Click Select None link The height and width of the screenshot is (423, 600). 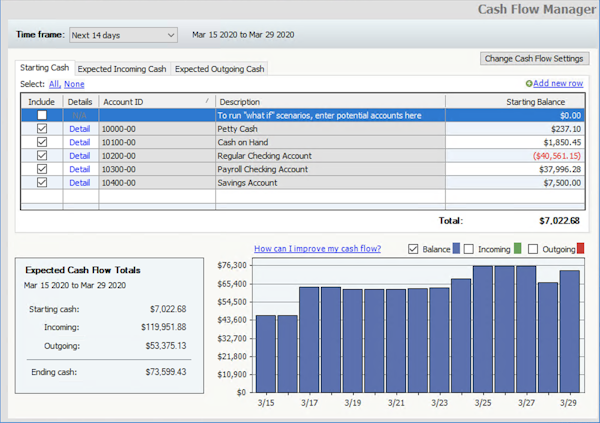74,84
